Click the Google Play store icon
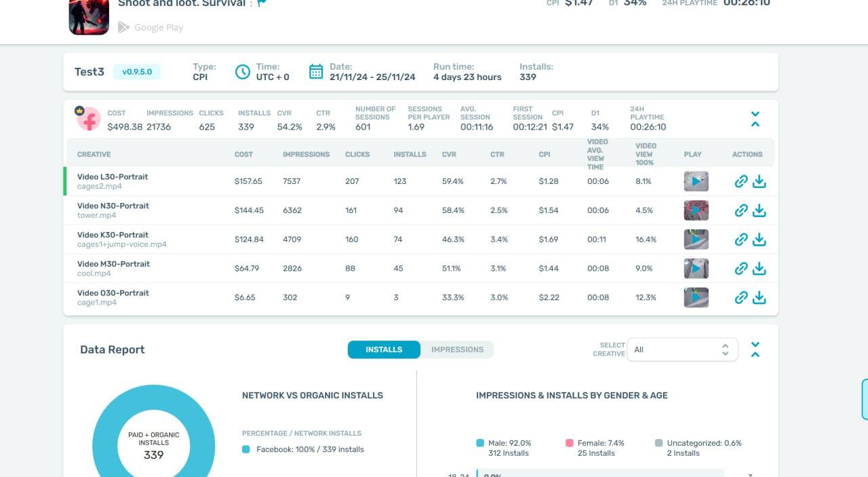 (x=124, y=27)
